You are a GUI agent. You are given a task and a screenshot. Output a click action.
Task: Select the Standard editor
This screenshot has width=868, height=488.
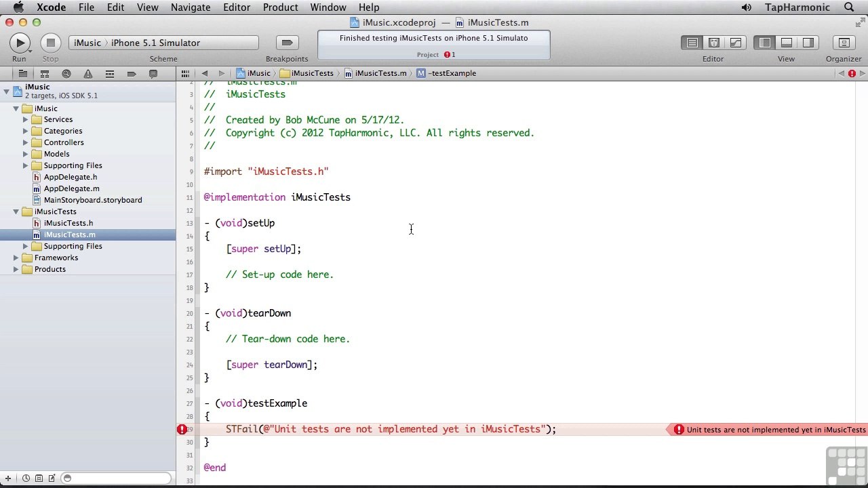click(692, 43)
